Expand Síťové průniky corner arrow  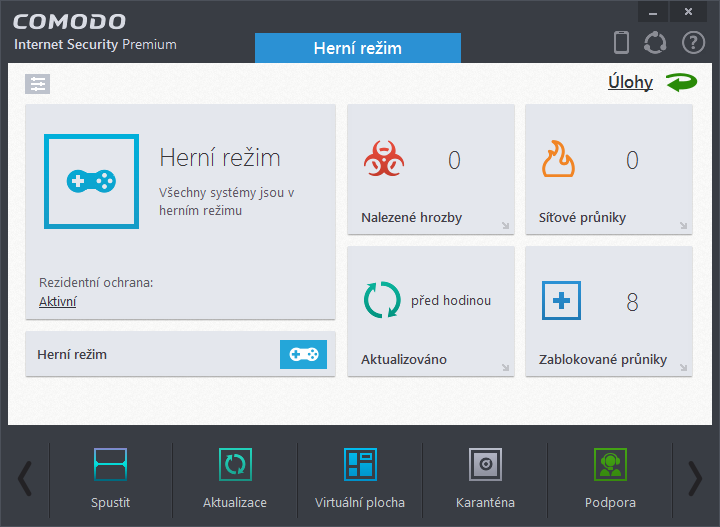click(x=684, y=225)
